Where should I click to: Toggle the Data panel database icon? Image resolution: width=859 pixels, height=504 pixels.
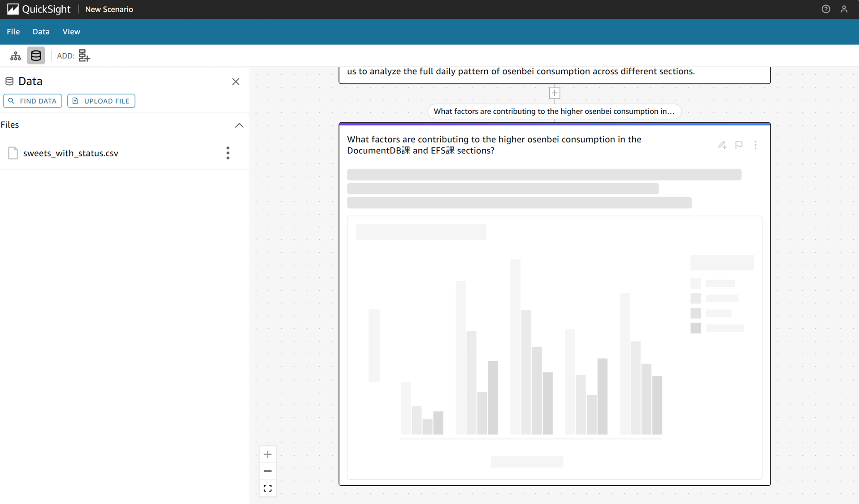tap(36, 56)
